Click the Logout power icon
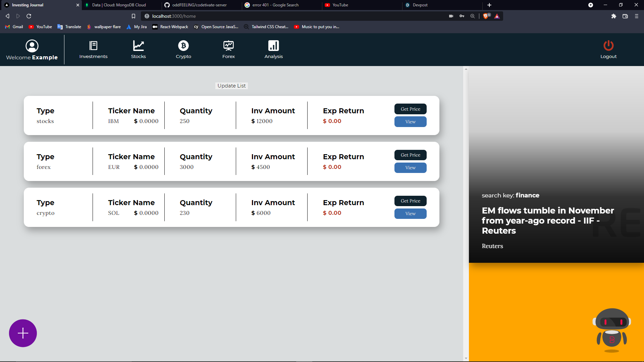The width and height of the screenshot is (644, 362). [608, 46]
